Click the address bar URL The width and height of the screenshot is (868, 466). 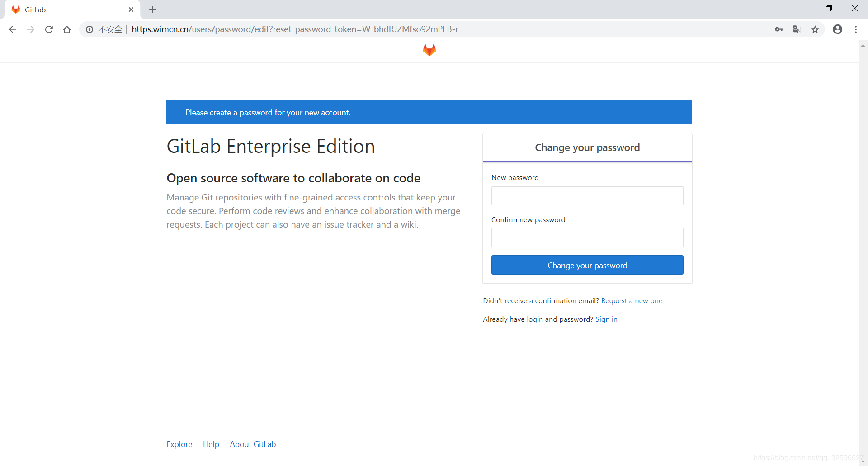[295, 29]
